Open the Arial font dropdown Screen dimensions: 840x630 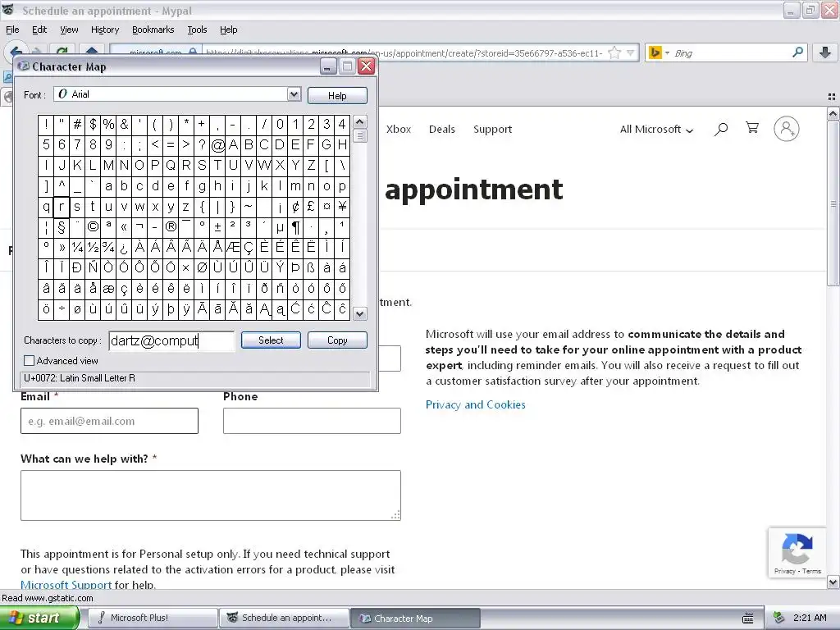294,94
